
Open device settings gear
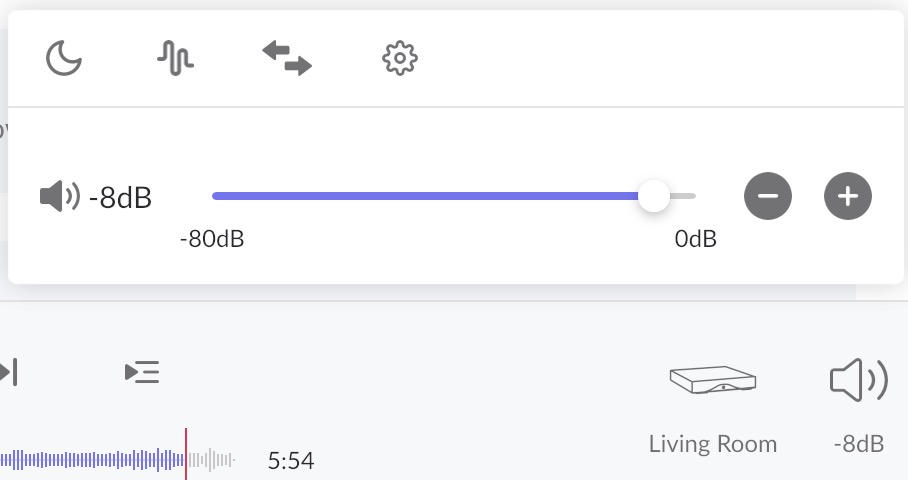(399, 58)
